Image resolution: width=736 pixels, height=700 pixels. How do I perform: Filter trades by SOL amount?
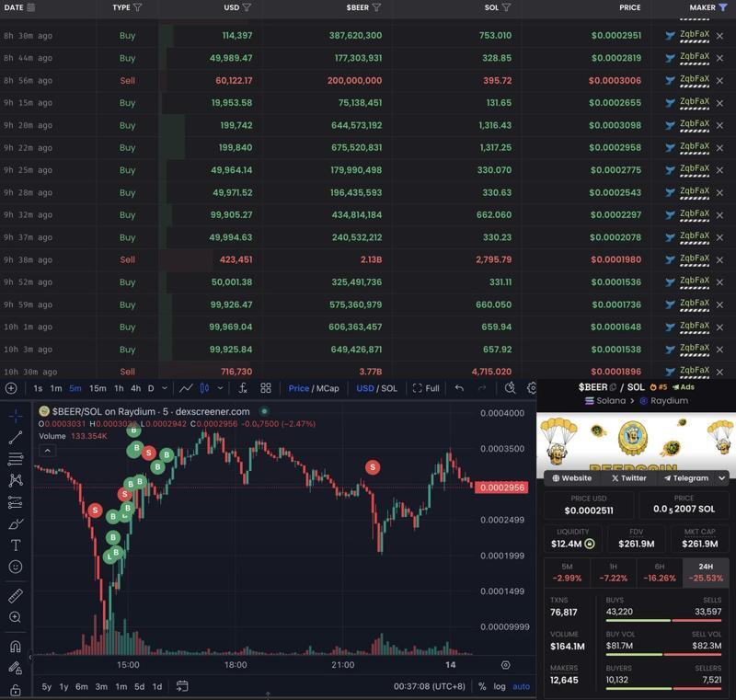point(506,7)
